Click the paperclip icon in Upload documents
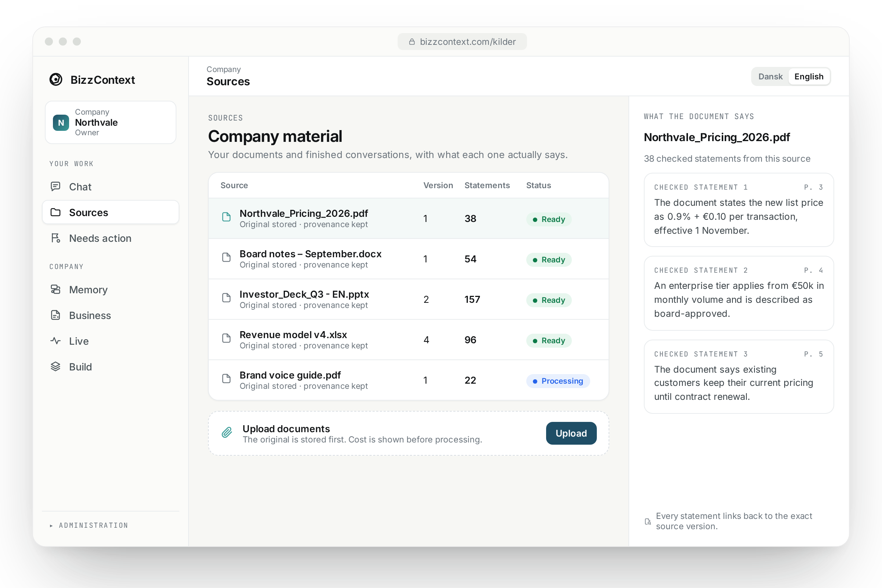 [227, 433]
